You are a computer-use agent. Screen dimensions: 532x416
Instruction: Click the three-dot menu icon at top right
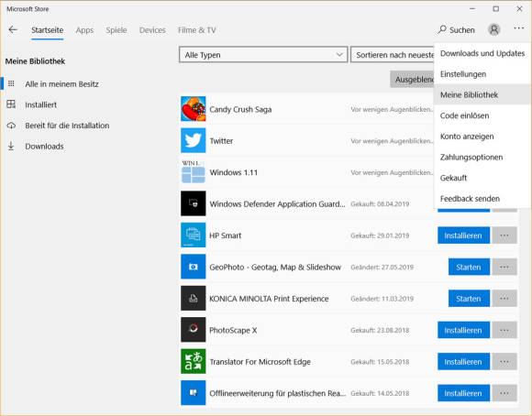click(x=519, y=28)
